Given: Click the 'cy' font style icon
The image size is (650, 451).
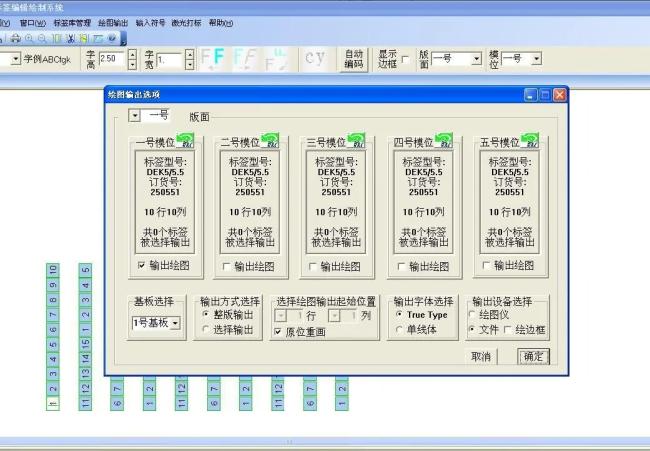Looking at the screenshot, I should pyautogui.click(x=316, y=58).
